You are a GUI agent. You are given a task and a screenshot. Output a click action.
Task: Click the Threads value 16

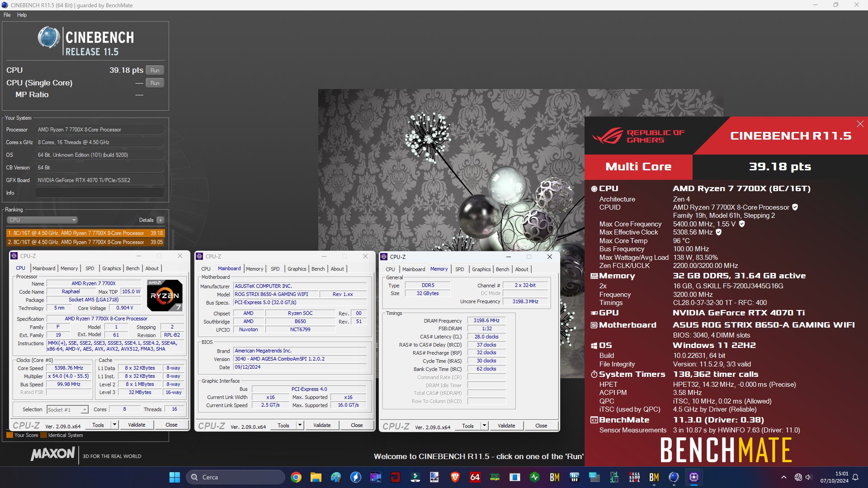[x=175, y=409]
